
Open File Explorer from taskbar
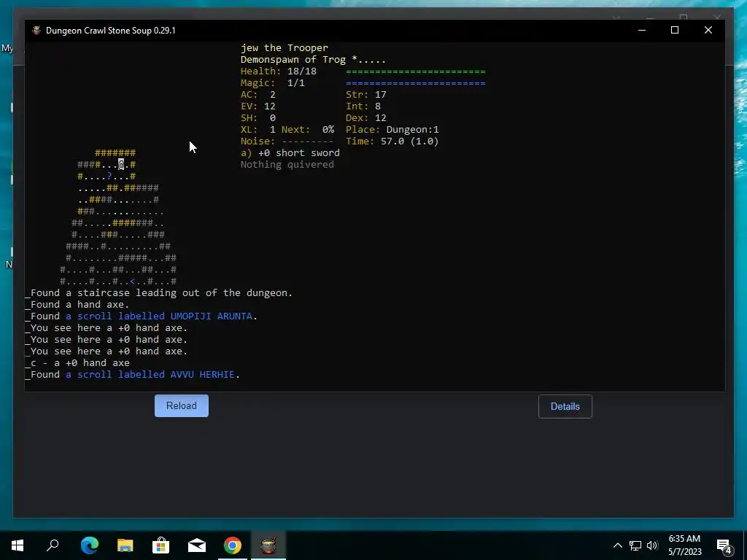[125, 545]
